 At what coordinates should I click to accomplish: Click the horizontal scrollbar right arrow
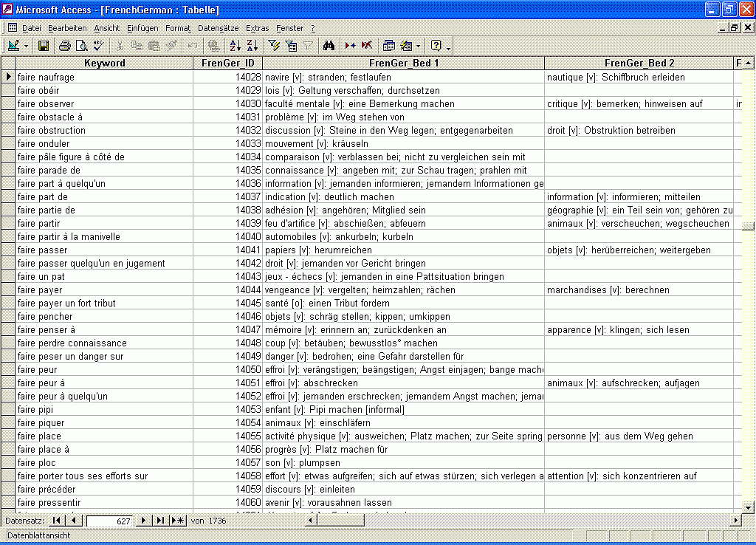click(x=736, y=521)
